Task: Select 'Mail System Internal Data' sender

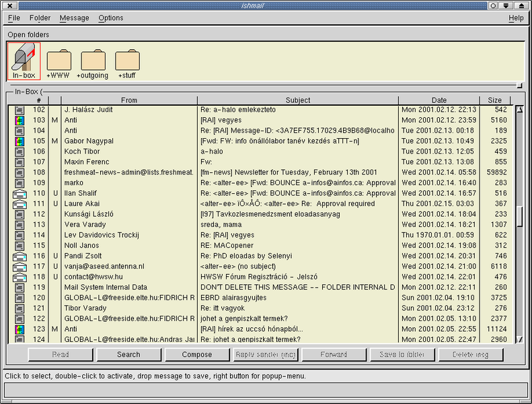Action: click(x=106, y=288)
